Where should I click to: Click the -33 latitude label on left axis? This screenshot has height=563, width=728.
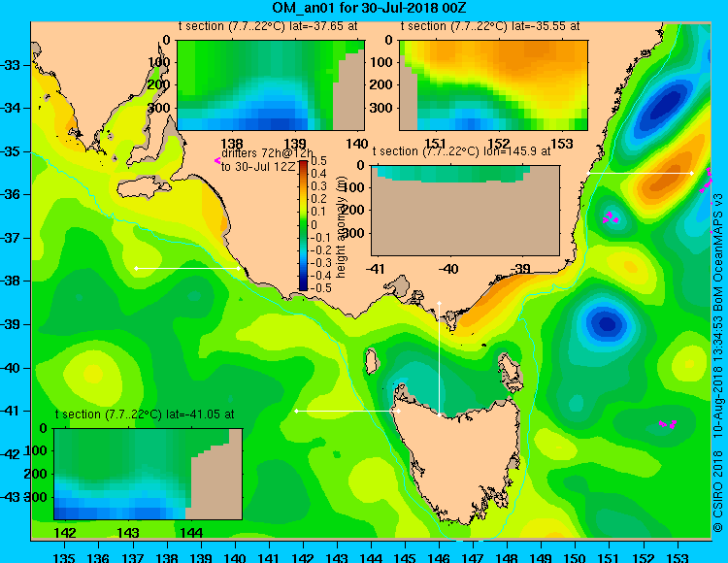11,65
